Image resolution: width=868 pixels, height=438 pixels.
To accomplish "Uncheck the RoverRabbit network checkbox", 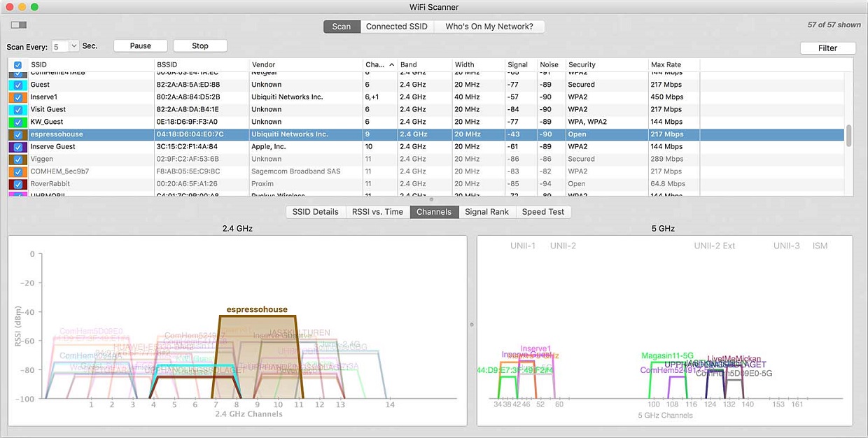I will pyautogui.click(x=17, y=184).
